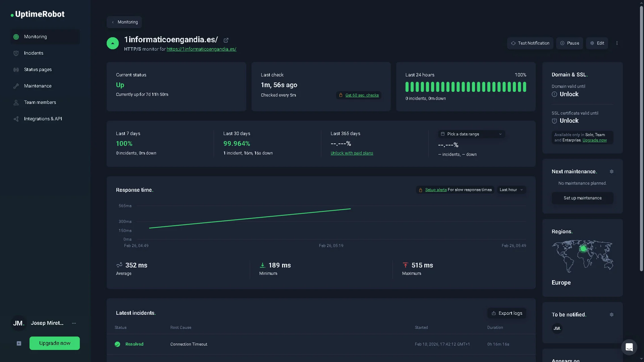644x362 pixels.
Task: Click the 1informaticoengandia.es/ monitor title
Action: pyautogui.click(x=171, y=40)
